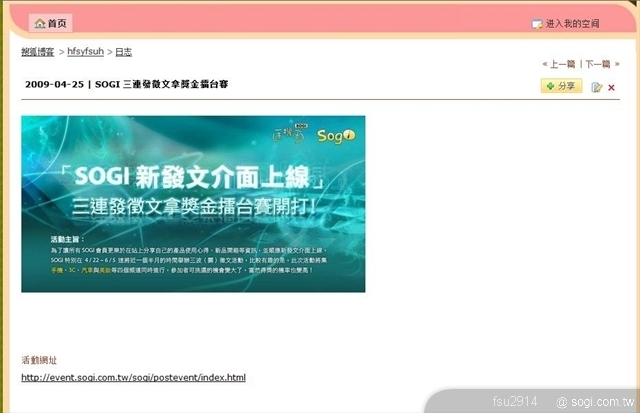Click the space icon beside 进入我的空间

point(537,24)
